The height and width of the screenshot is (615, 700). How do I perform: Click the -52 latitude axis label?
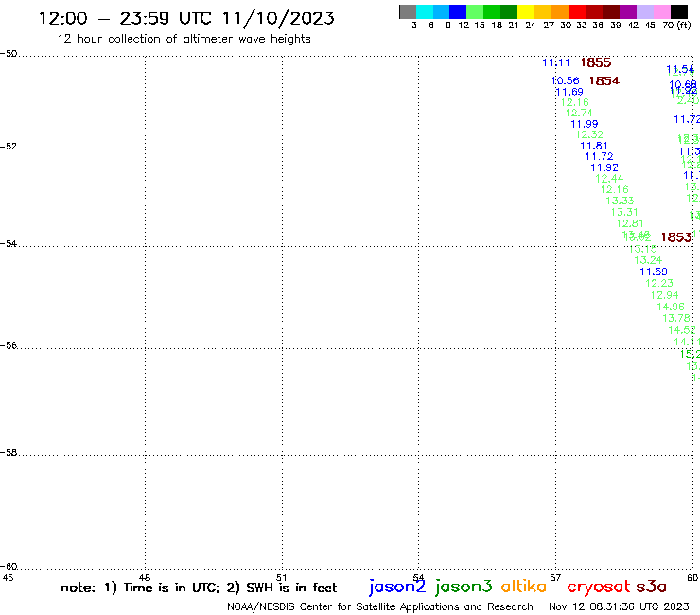(9, 146)
